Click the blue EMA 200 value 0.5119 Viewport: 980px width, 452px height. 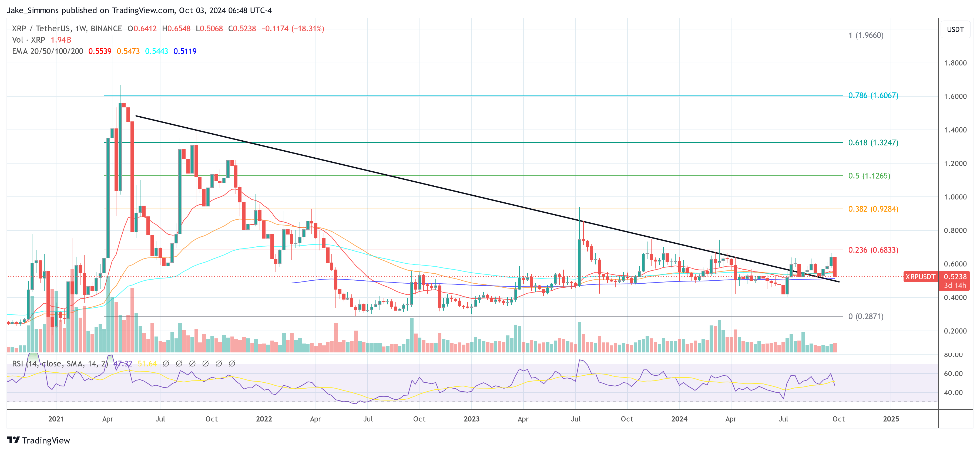pyautogui.click(x=185, y=51)
